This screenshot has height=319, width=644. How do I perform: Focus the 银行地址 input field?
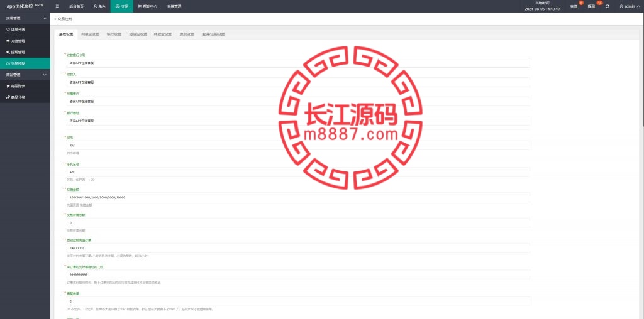click(298, 121)
